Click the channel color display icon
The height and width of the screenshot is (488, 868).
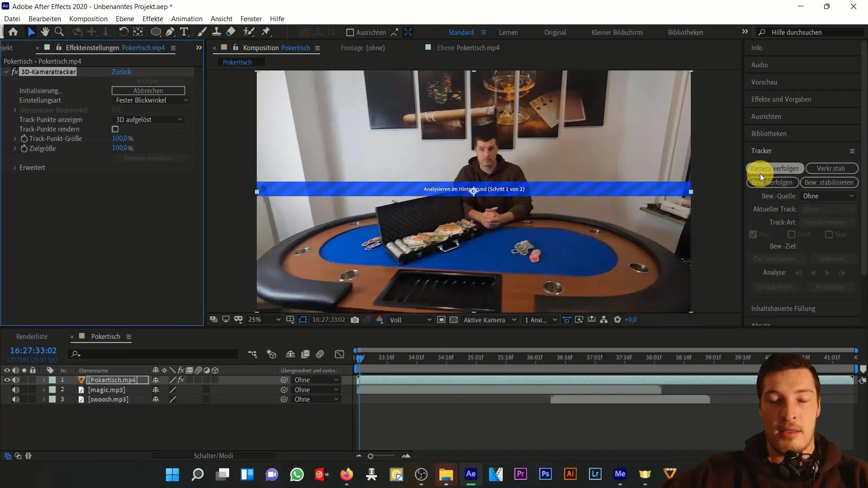380,320
